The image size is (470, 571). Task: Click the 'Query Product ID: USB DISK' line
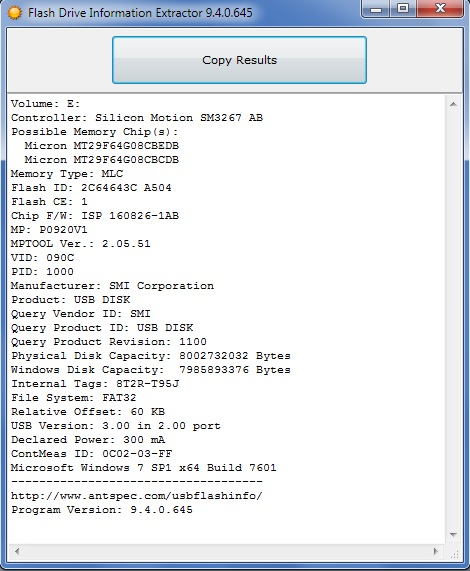point(102,328)
